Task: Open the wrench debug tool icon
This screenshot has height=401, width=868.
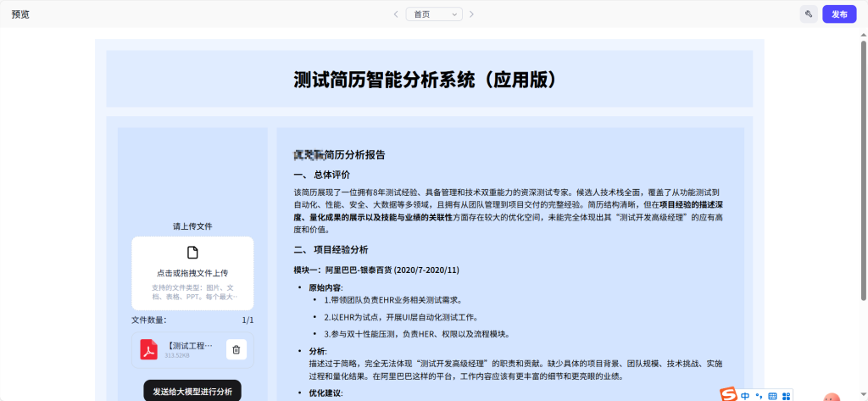Action: coord(809,14)
